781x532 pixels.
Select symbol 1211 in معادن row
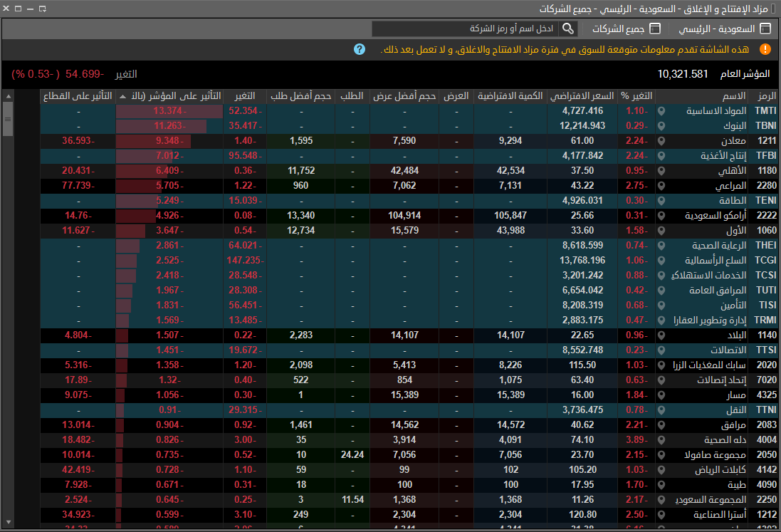tap(767, 141)
